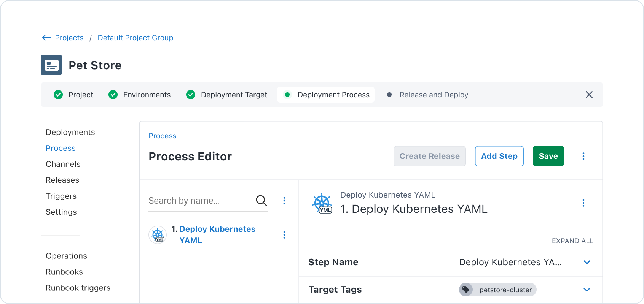Expand the Target Tags section chevron
The height and width of the screenshot is (304, 644).
(x=587, y=290)
